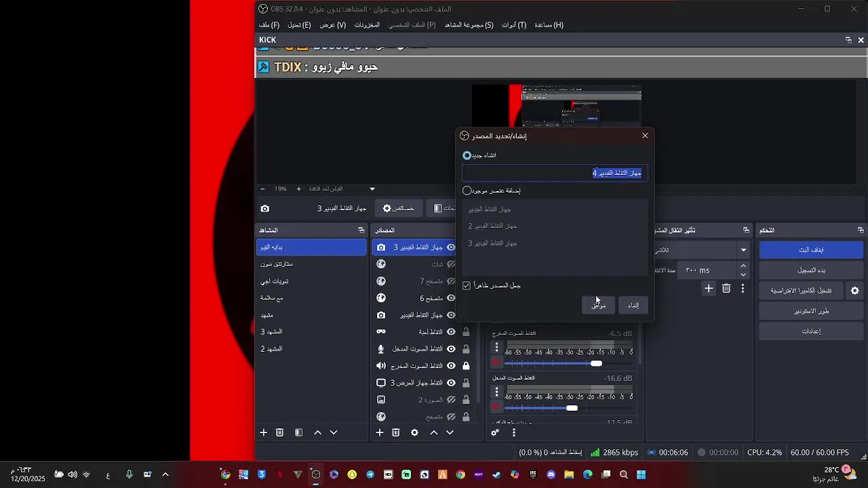Open source Properties button with gear

[399, 209]
